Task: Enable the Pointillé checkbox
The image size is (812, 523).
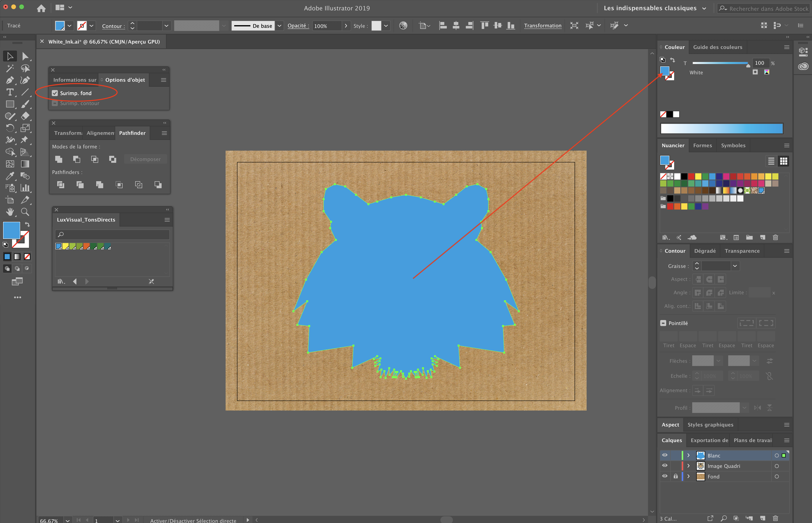Action: point(663,323)
